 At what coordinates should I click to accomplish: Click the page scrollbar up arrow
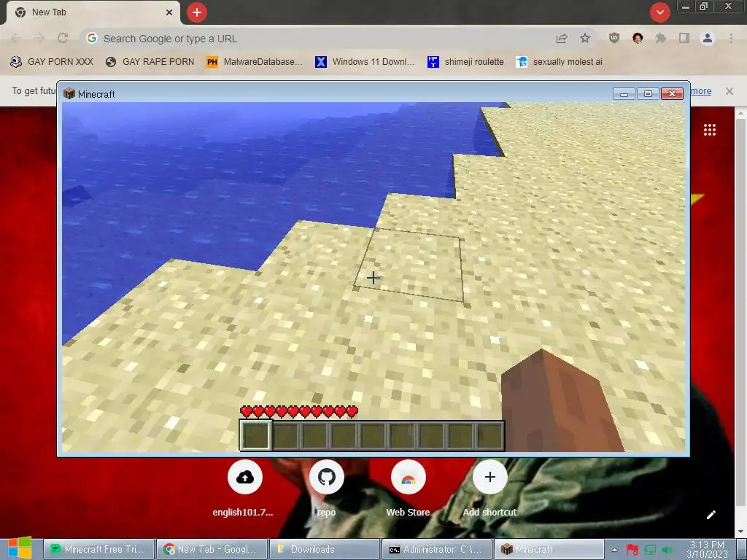click(741, 113)
